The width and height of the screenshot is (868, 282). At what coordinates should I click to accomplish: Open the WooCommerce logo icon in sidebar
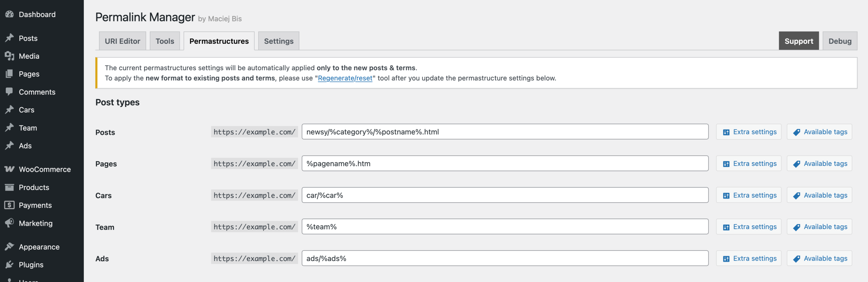point(9,169)
